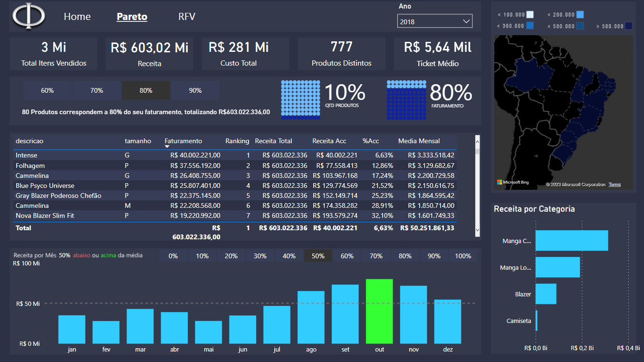Click the '> 500.000' legend color swatch

coord(629,26)
